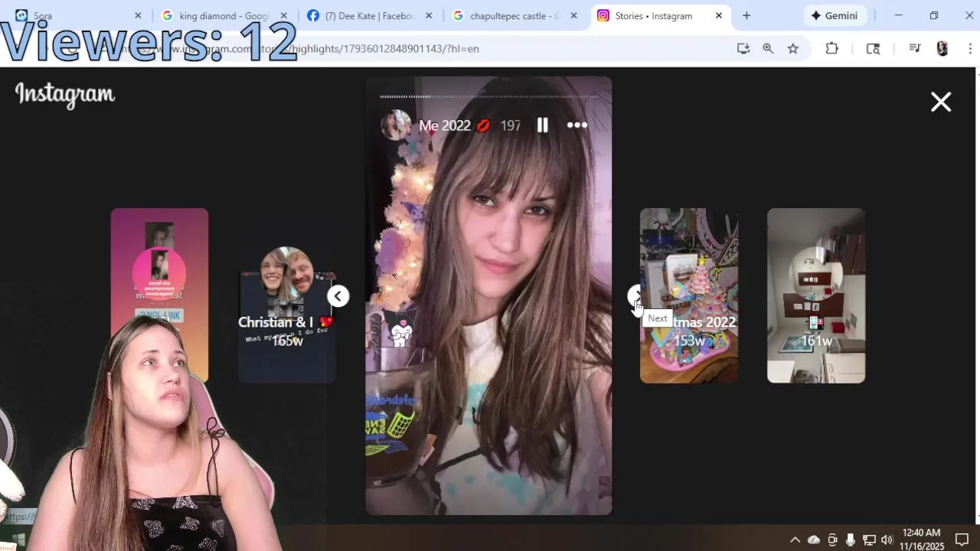
Task: Open the story's three-dot more options menu
Action: [x=577, y=126]
